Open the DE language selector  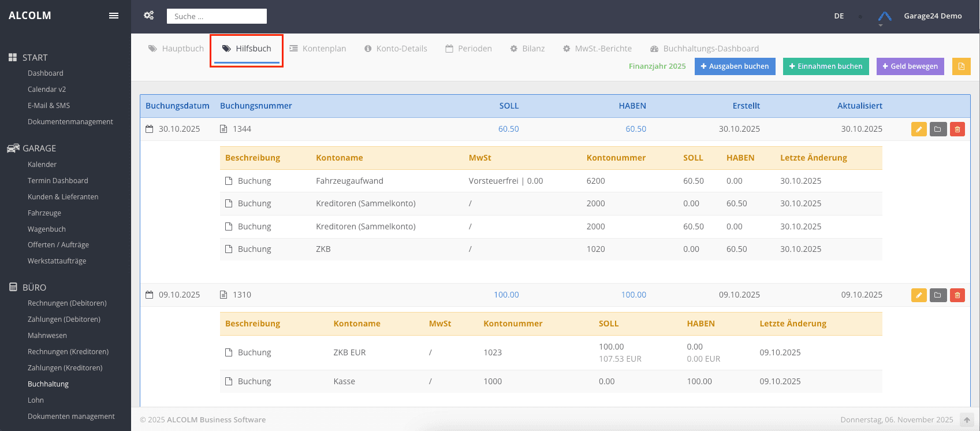pos(839,16)
